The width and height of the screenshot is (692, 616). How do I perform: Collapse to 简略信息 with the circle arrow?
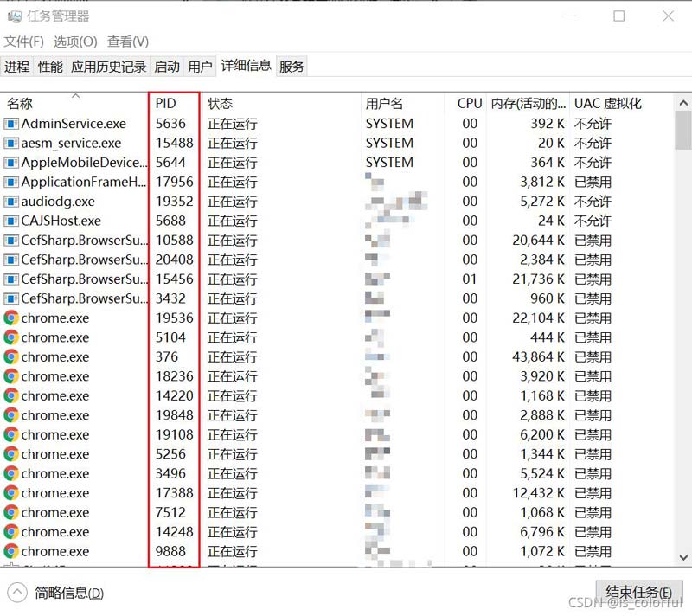17,592
